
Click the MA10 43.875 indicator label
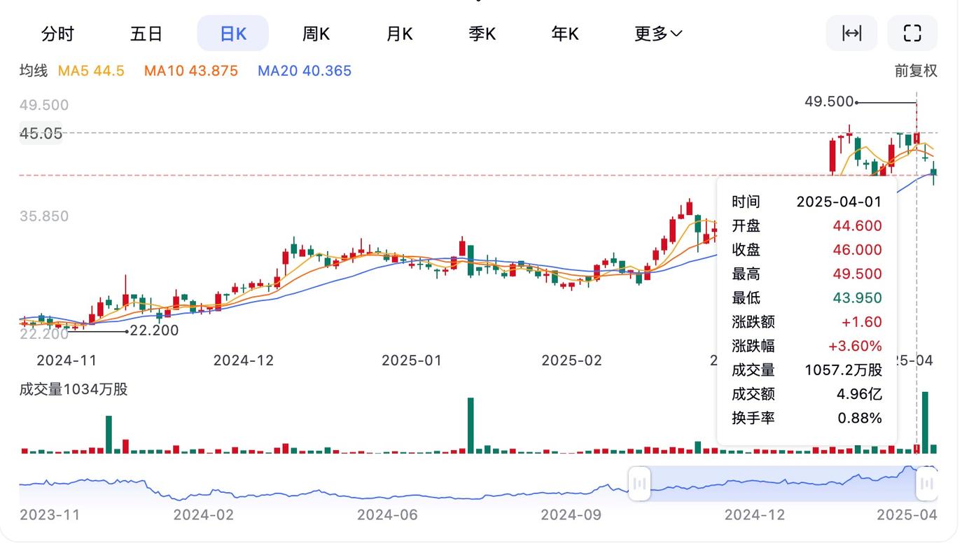click(x=191, y=71)
